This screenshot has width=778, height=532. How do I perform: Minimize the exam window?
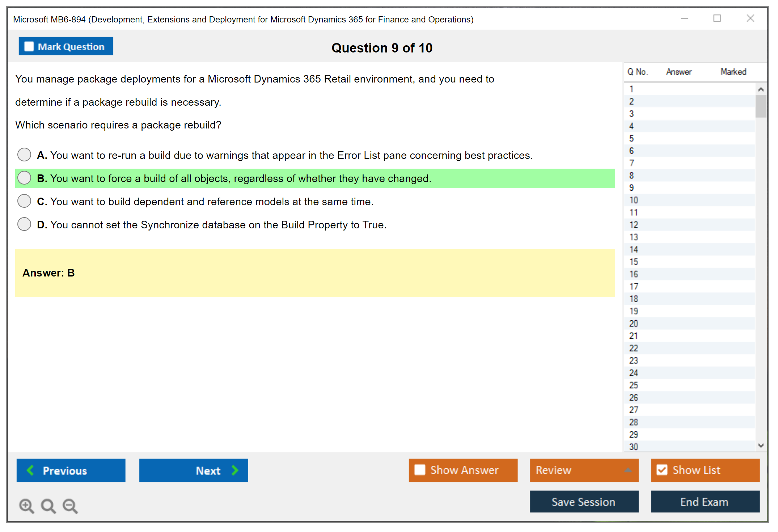(x=684, y=18)
